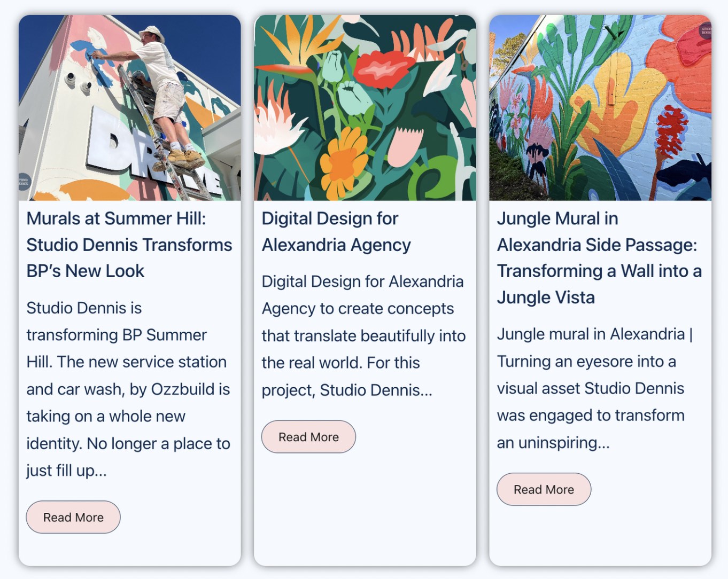Click the security cameras on BP wall
Screen dimensions: 728x579
click(x=78, y=81)
